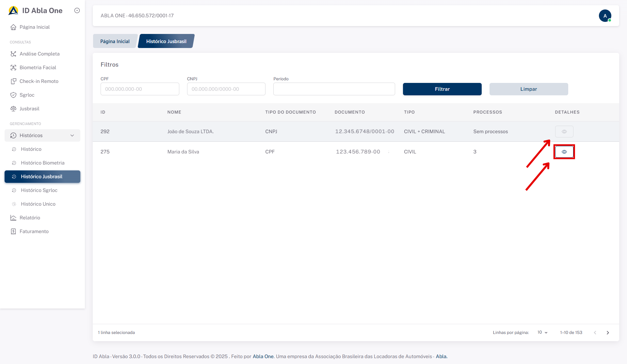View details of Maria da Silva row
Screen dimensions: 627x364
(564, 152)
